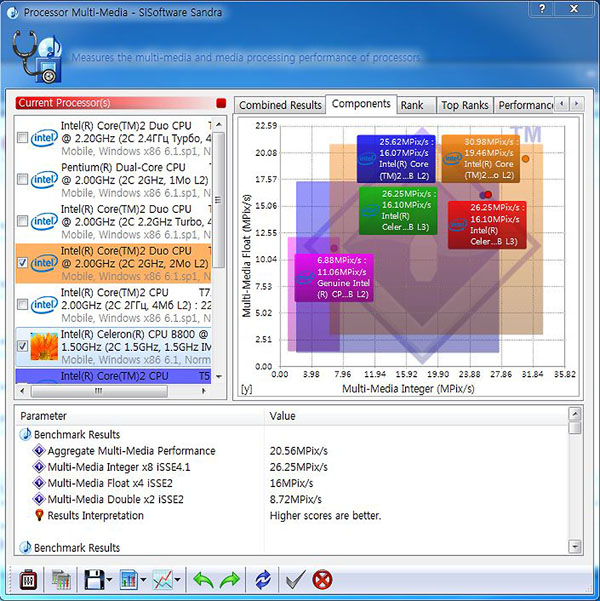Click processor list vertical scrollbar thumb

tap(219, 200)
